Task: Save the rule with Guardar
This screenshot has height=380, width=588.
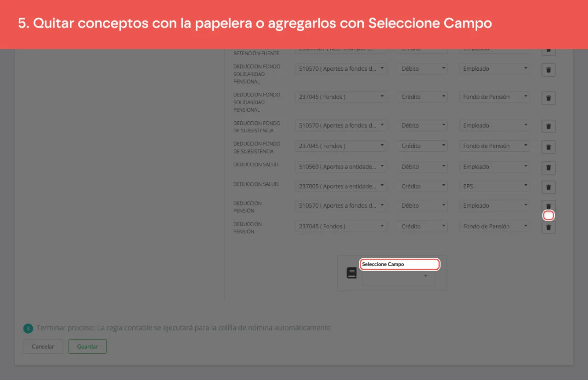Action: [87, 346]
